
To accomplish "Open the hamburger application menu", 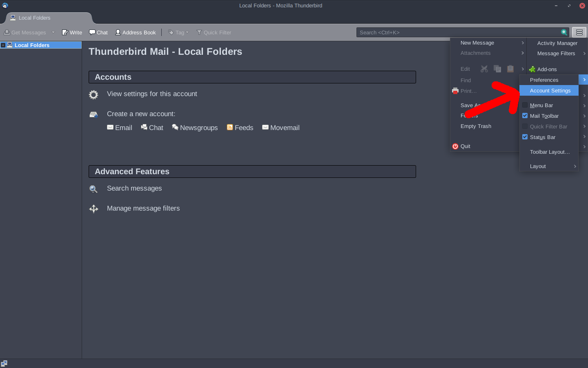I will click(579, 32).
